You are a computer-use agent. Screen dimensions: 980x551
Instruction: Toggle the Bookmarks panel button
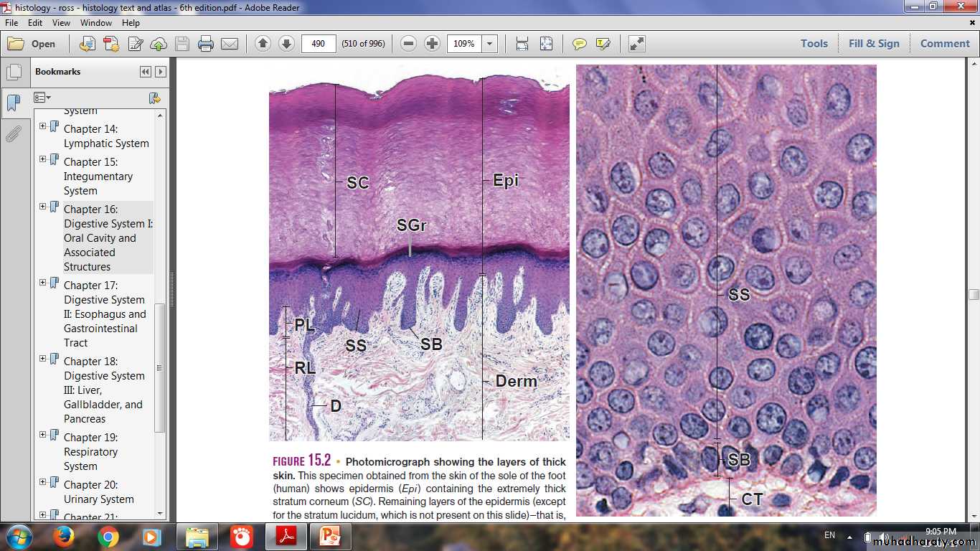click(x=13, y=103)
